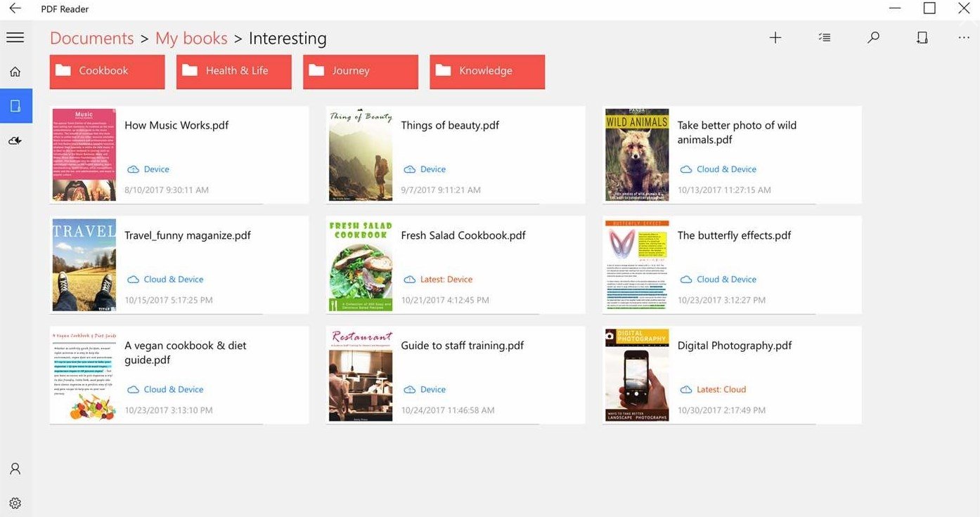Go to the Home sidebar icon
The height and width of the screenshot is (517, 980).
pos(15,72)
